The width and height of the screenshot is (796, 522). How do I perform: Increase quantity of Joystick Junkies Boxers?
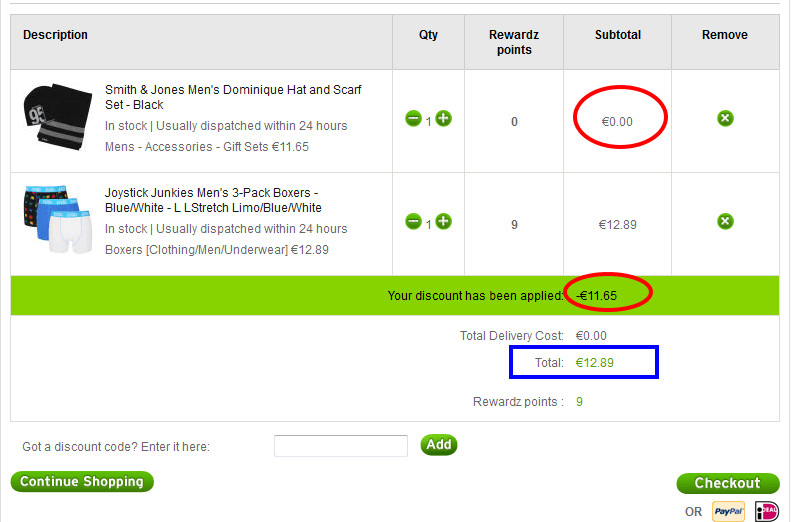tap(444, 221)
